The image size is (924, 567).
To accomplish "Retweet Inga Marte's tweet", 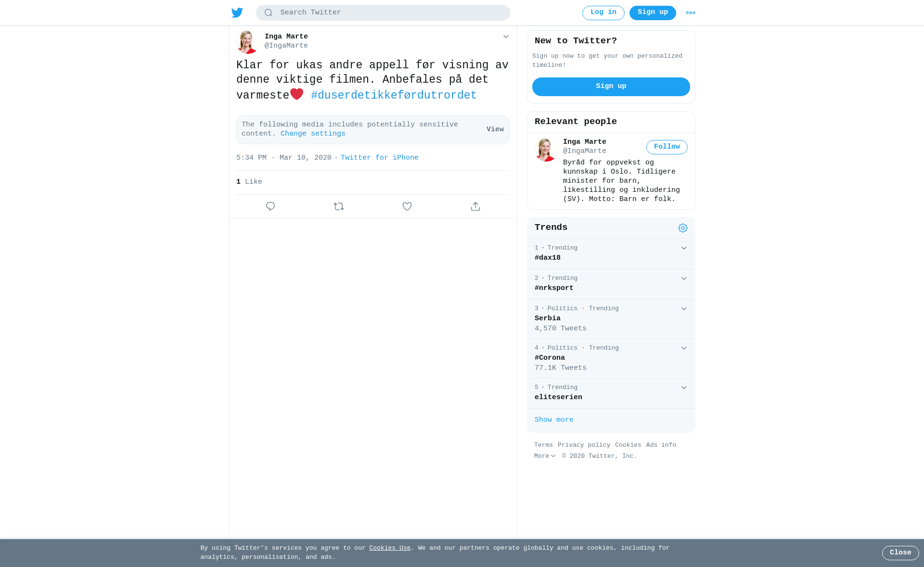I will pos(339,206).
